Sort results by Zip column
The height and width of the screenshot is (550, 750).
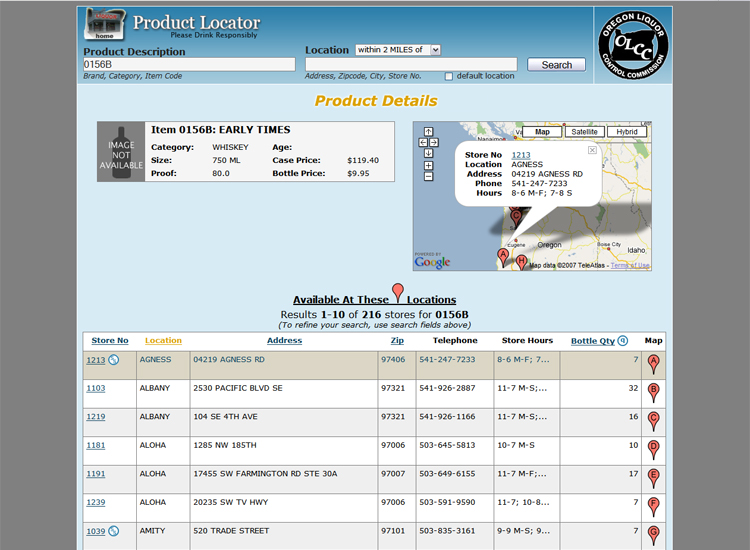(397, 341)
